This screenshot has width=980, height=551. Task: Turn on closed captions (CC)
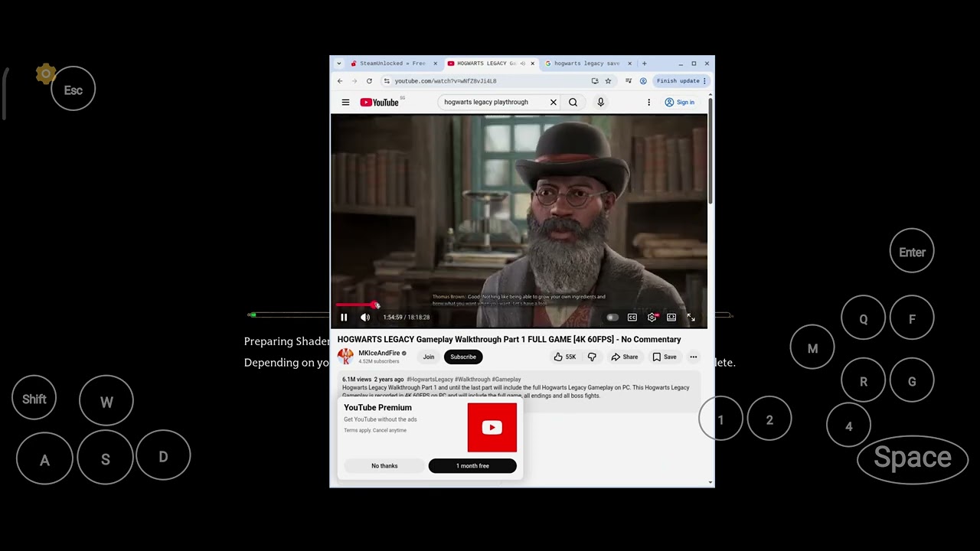tap(632, 318)
